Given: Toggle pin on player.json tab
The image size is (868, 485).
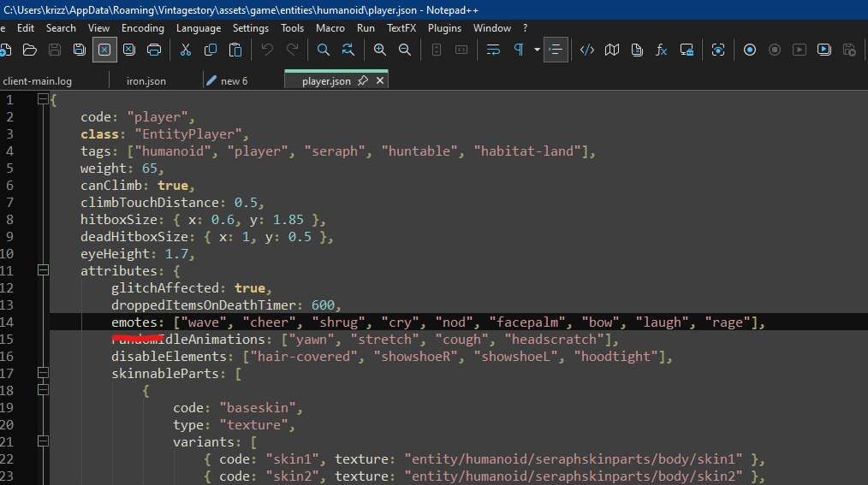Looking at the screenshot, I should 363,80.
